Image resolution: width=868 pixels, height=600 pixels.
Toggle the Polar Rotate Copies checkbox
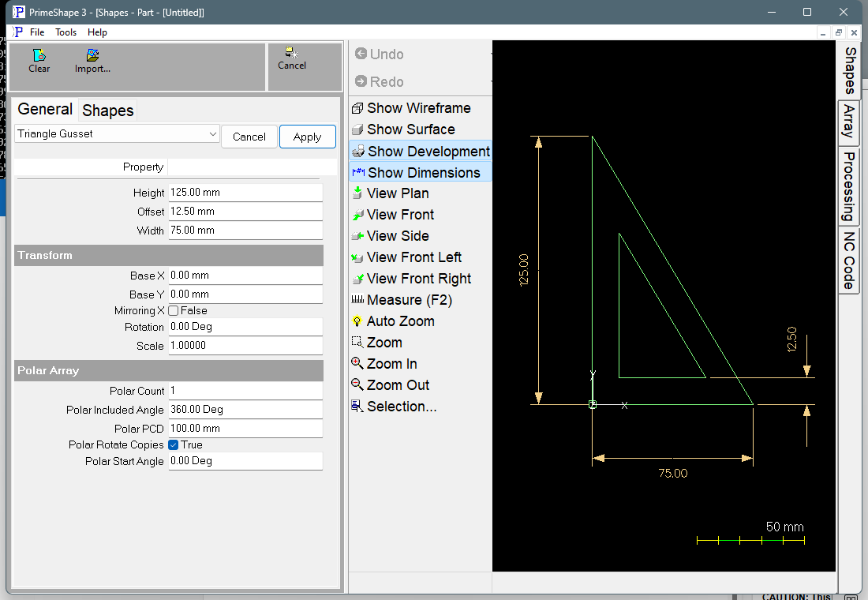[x=174, y=445]
